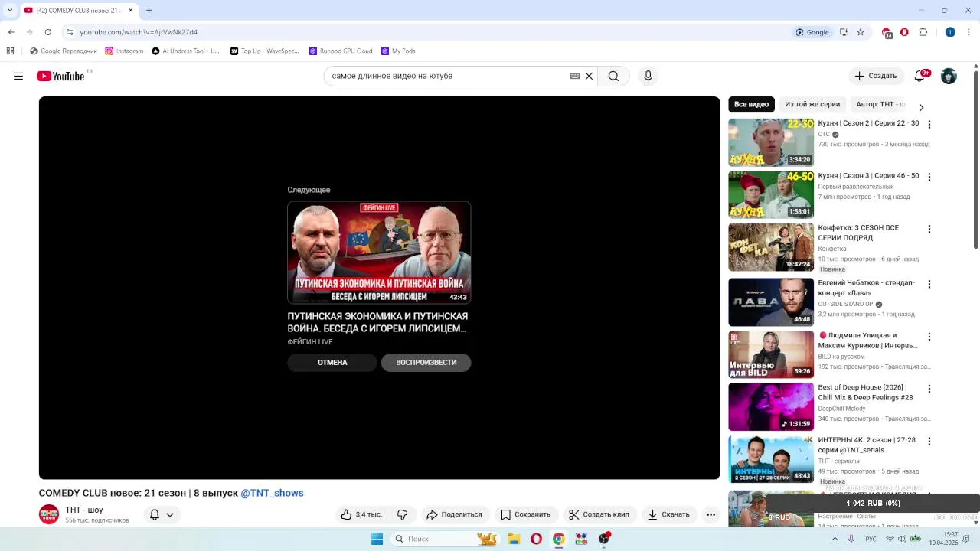Open the red Opera-style extension icon
The image size is (980, 551).
[x=904, y=32]
